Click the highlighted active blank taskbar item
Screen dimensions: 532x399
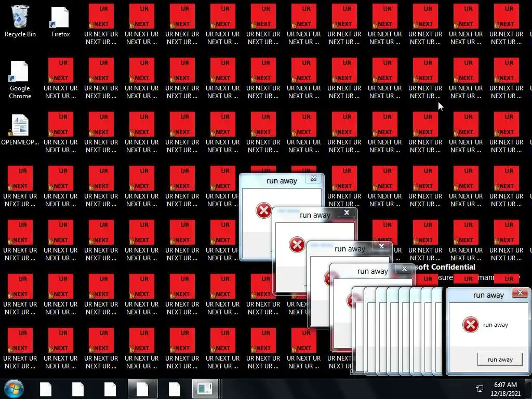pyautogui.click(x=142, y=389)
